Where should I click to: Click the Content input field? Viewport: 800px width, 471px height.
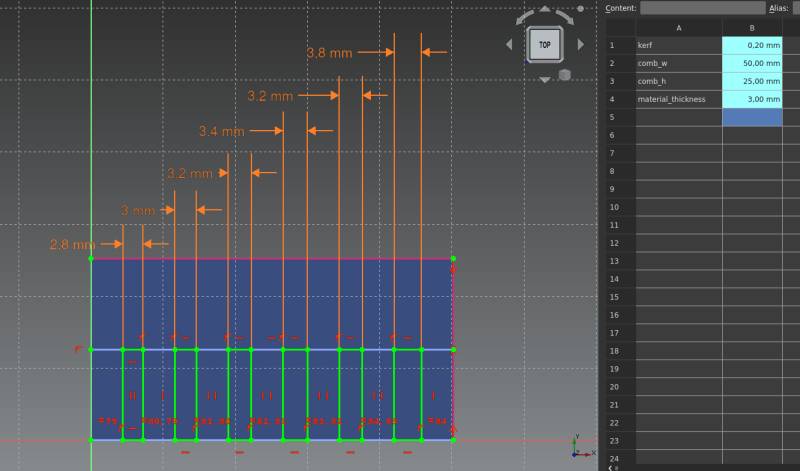pos(703,8)
